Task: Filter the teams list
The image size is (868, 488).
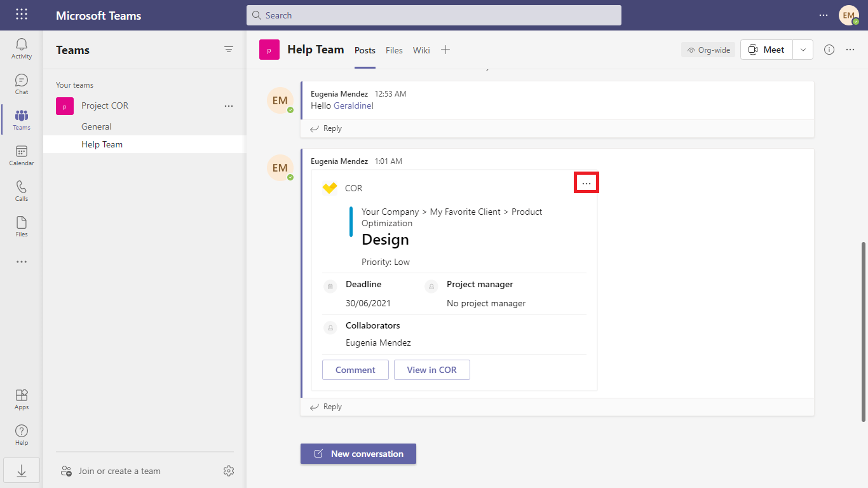Action: pyautogui.click(x=229, y=50)
